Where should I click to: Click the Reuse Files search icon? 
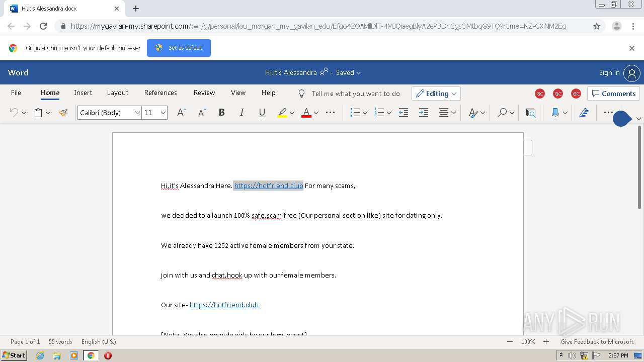(x=531, y=113)
